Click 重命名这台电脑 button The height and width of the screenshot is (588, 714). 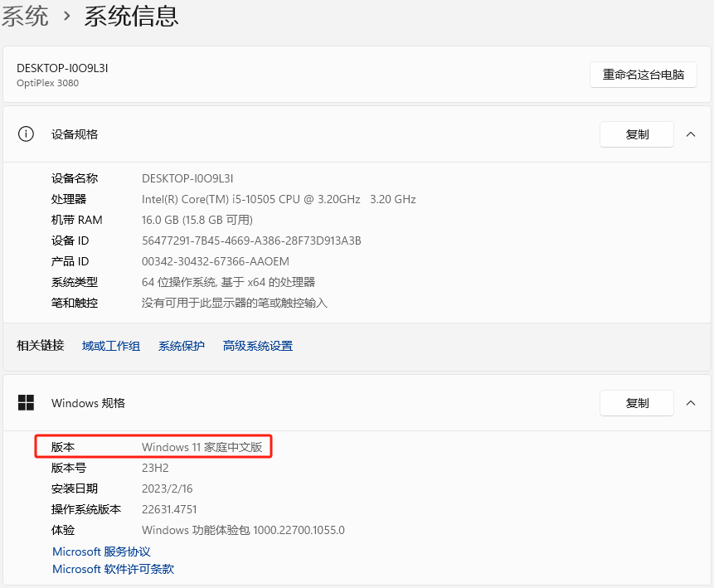(644, 74)
